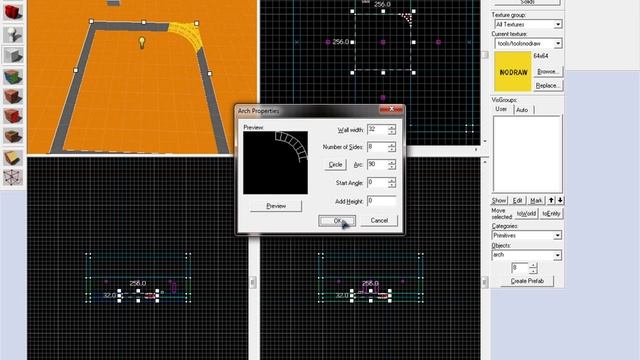This screenshot has width=640, height=360.
Task: Select the Apply Decals tool
Action: click(x=13, y=116)
